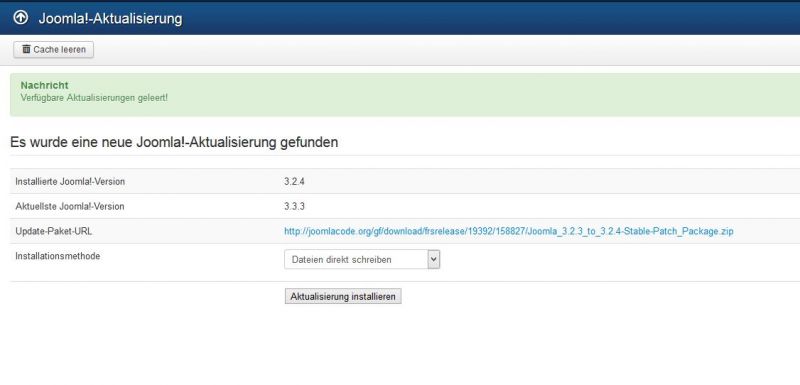Click the 'Installationsmethode' label
The image size is (800, 385).
(x=58, y=256)
